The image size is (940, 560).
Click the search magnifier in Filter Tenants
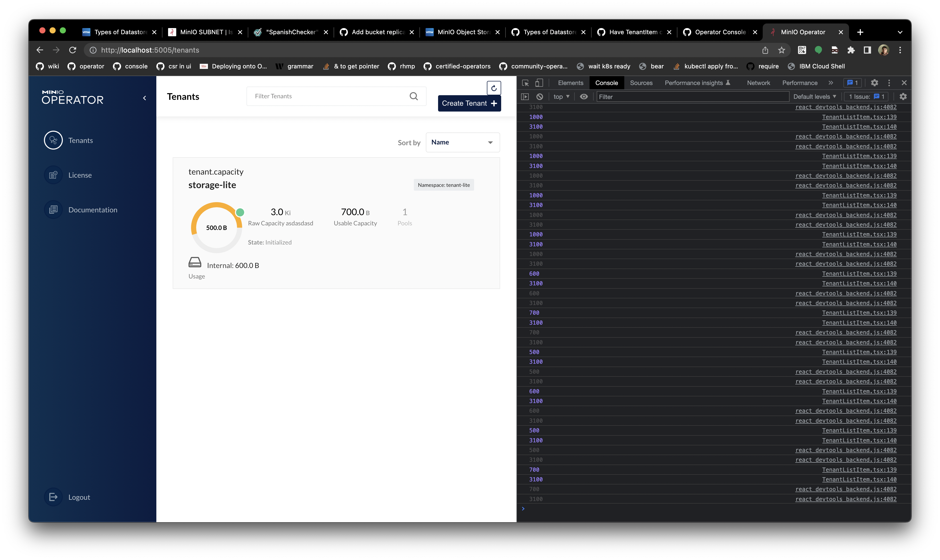click(x=414, y=96)
